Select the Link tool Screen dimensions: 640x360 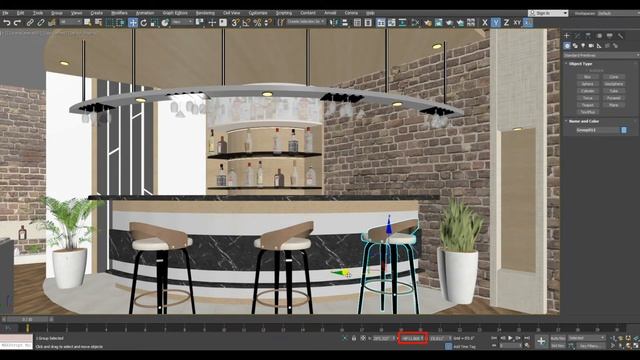pos(30,23)
